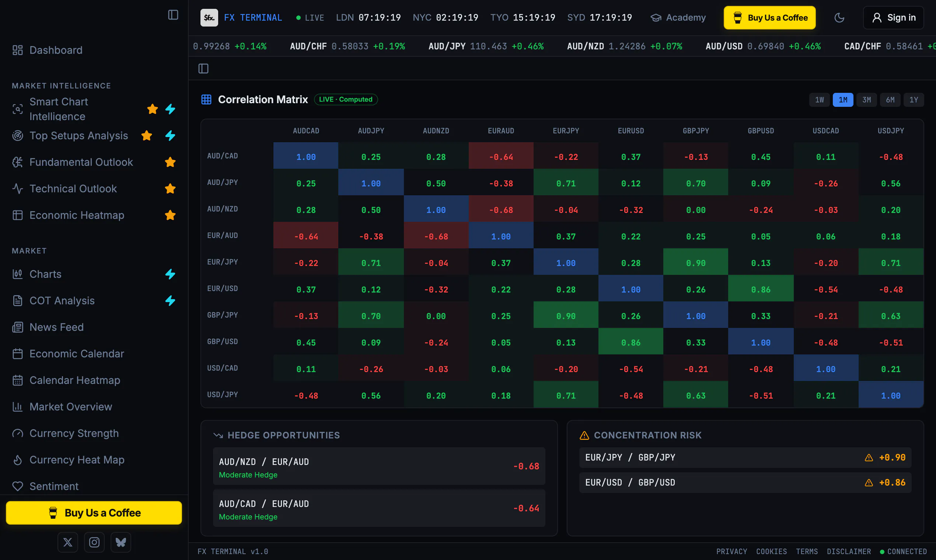Image resolution: width=936 pixels, height=560 pixels.
Task: Open the Academy link
Action: coord(678,17)
